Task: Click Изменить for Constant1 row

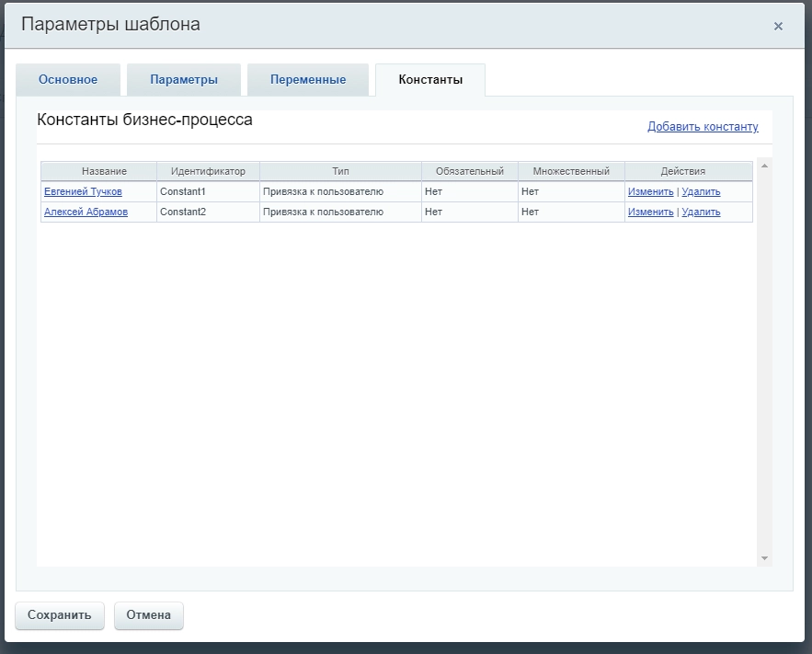Action: coord(650,192)
